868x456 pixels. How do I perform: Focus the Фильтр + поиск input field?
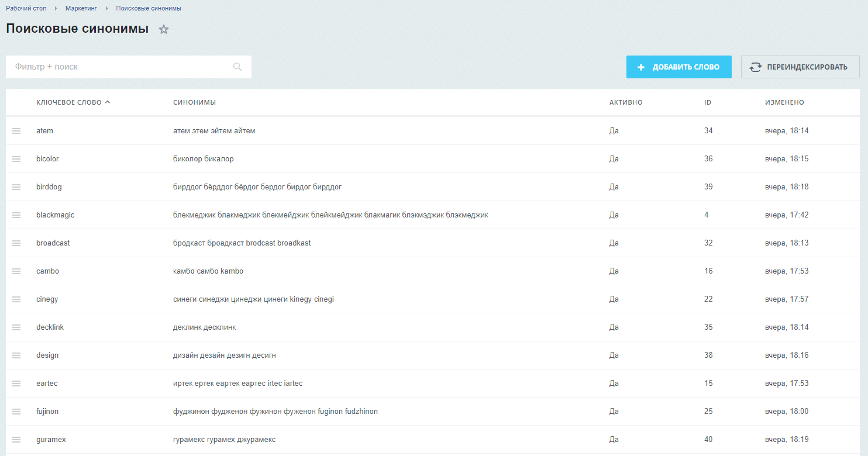pyautogui.click(x=117, y=67)
